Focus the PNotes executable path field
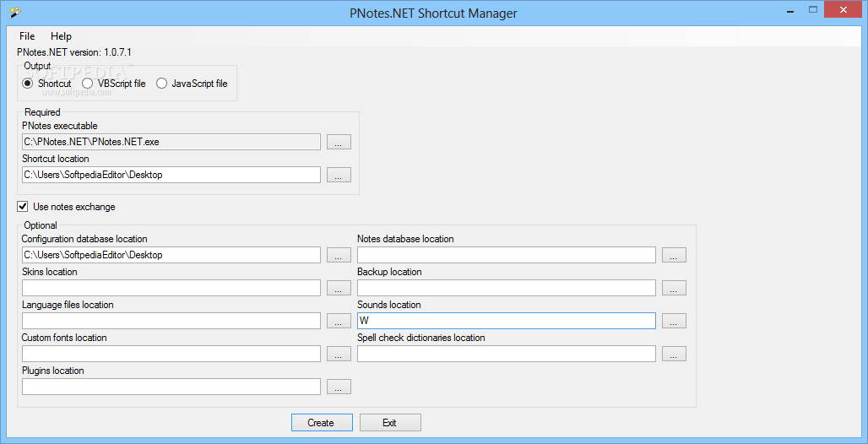 171,142
